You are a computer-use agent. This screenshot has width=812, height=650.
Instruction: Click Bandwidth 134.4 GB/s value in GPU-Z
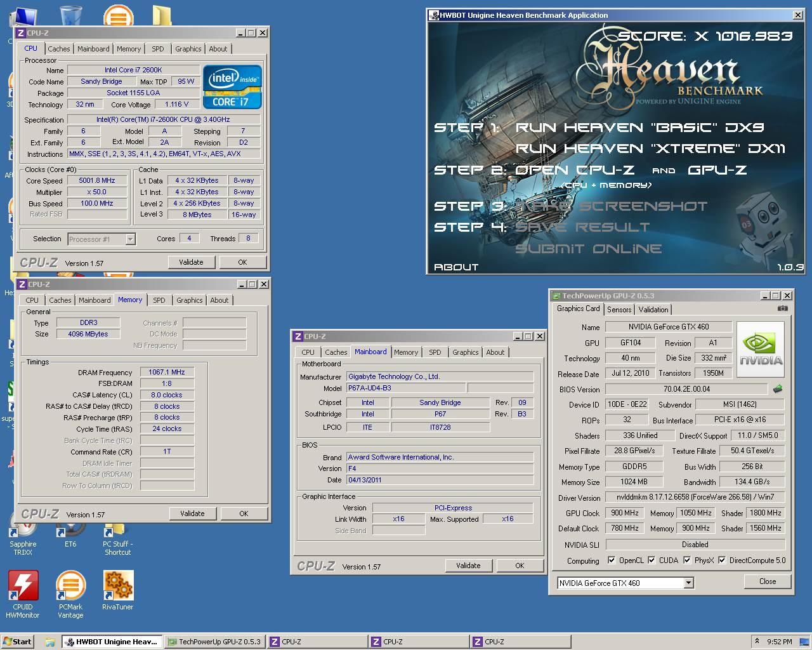[x=752, y=482]
